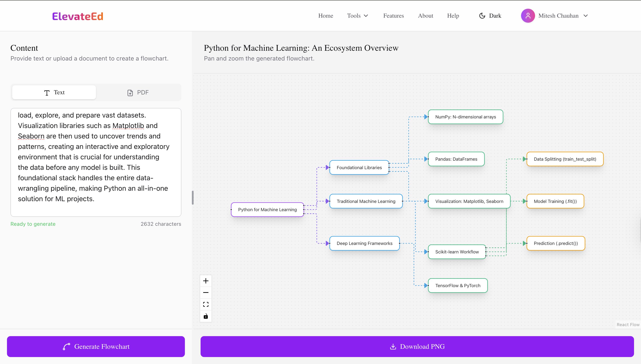641x364 pixels.
Task: Fit flowchart to view
Action: (x=206, y=304)
